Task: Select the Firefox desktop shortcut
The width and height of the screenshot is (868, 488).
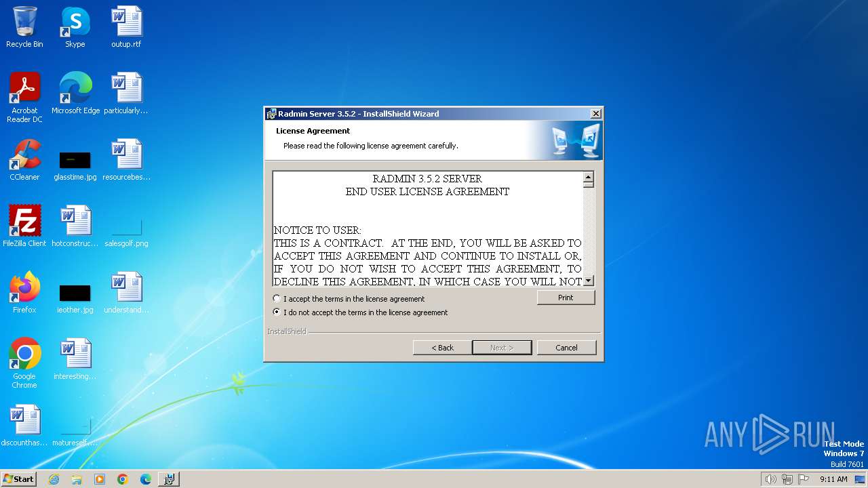Action: (x=24, y=293)
